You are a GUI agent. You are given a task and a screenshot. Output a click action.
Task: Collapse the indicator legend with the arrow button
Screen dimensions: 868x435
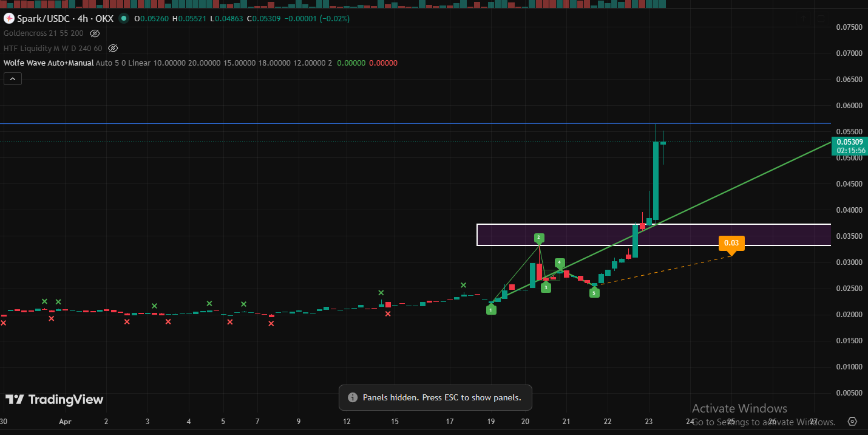coord(12,78)
